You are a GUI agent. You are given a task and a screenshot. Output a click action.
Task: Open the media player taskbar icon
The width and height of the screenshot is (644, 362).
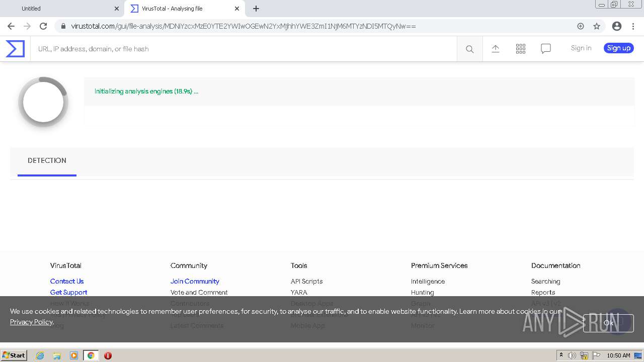pos(74,355)
